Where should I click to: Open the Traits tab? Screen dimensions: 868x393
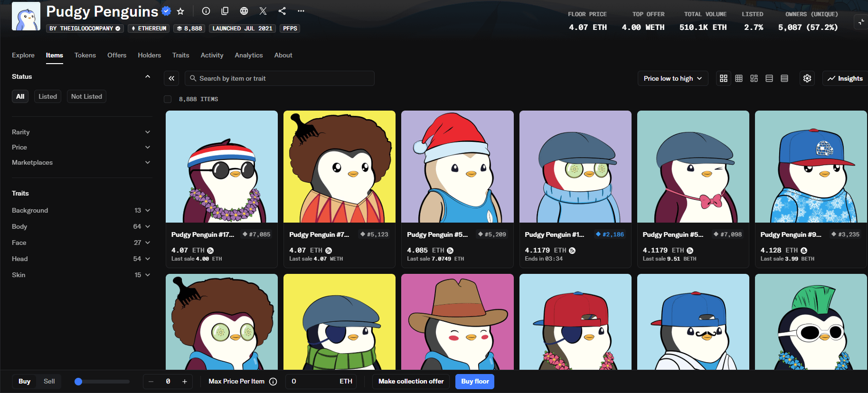tap(181, 55)
